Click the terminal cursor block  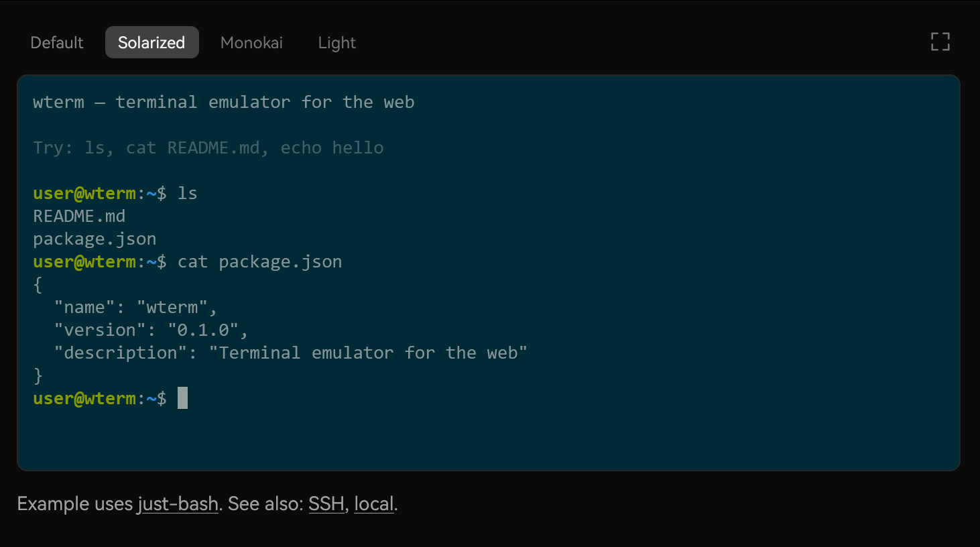tap(182, 398)
